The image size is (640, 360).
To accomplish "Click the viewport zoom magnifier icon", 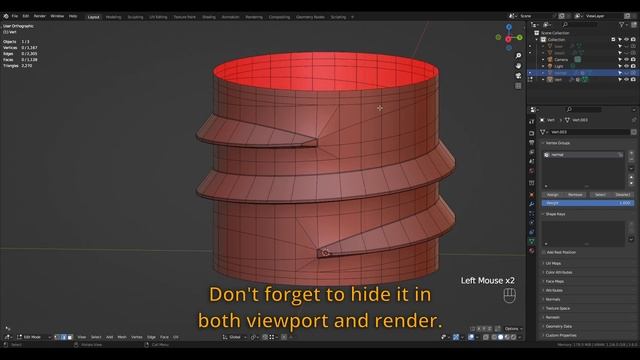I will pyautogui.click(x=518, y=56).
